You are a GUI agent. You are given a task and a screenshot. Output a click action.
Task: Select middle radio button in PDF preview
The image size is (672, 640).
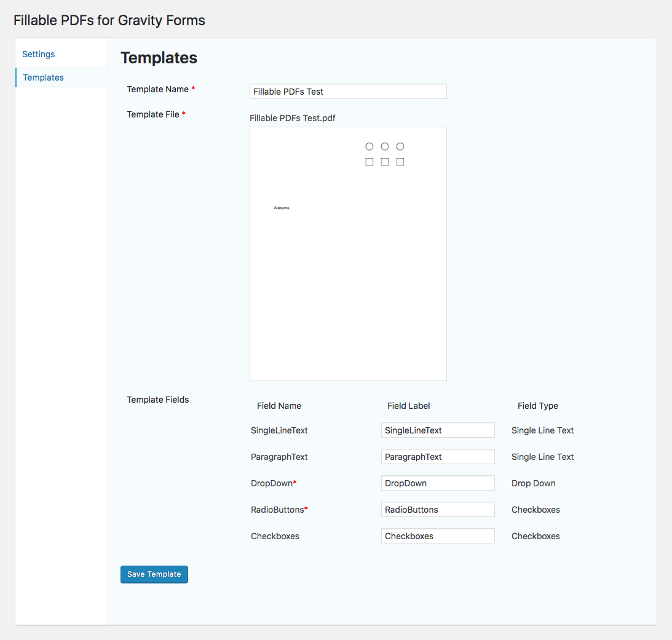pyautogui.click(x=385, y=146)
